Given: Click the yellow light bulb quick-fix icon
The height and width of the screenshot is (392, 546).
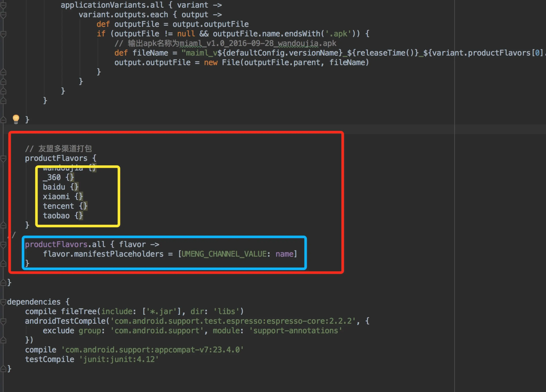Looking at the screenshot, I should (16, 119).
